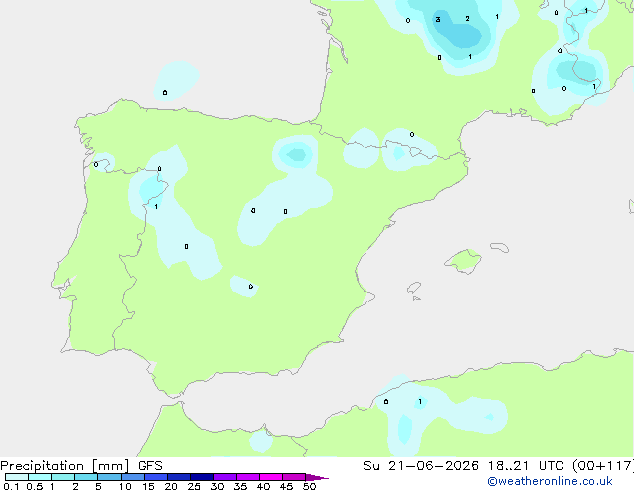
Task: Click the 25–30 mm navy legend swatch
Action: coord(202,477)
